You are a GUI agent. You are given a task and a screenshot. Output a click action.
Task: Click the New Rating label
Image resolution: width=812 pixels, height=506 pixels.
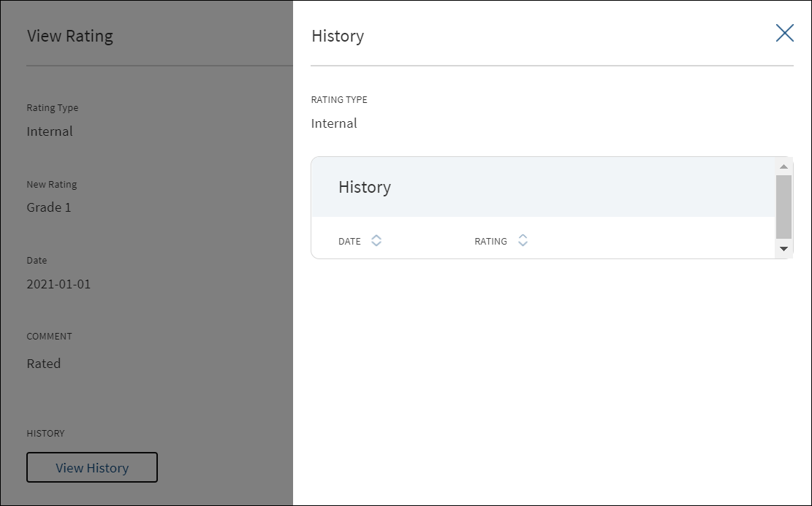pyautogui.click(x=52, y=184)
